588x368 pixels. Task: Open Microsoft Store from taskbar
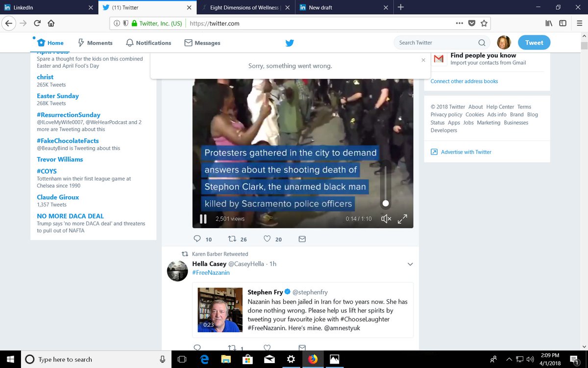(x=247, y=359)
